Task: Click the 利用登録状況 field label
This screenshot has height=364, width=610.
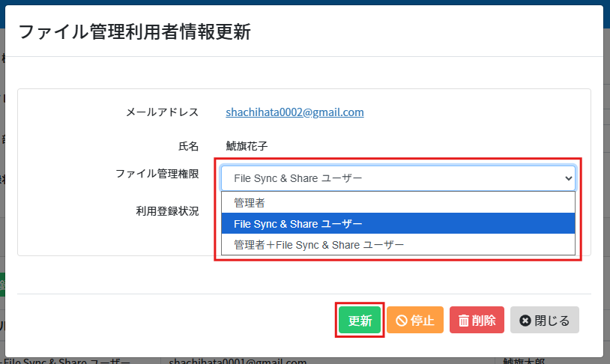Action: tap(162, 211)
